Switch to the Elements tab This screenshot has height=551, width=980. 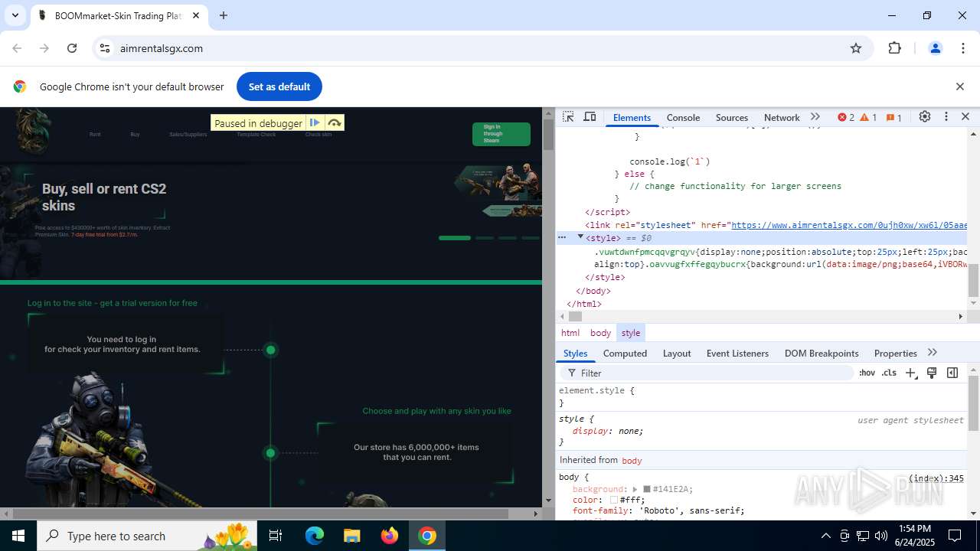click(632, 117)
